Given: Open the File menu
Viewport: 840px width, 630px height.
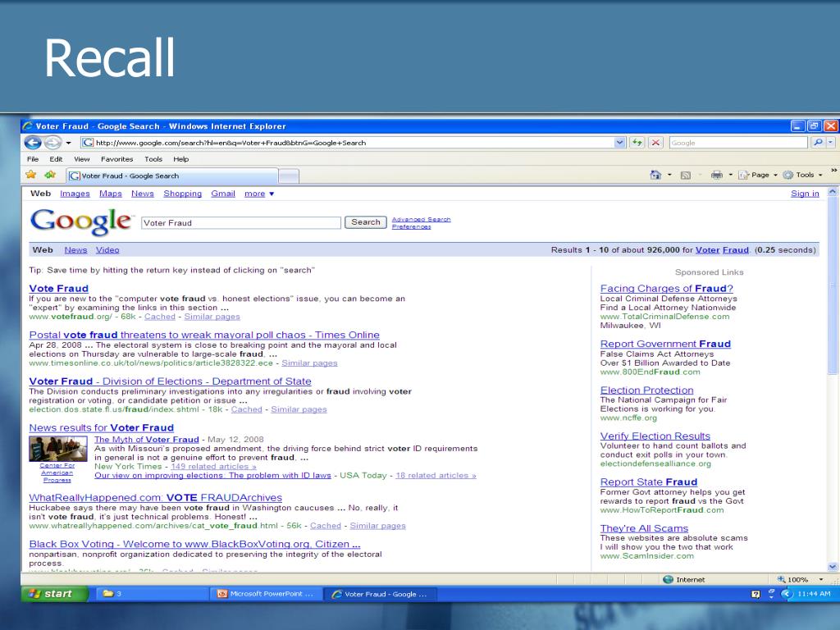Looking at the screenshot, I should click(x=33, y=159).
